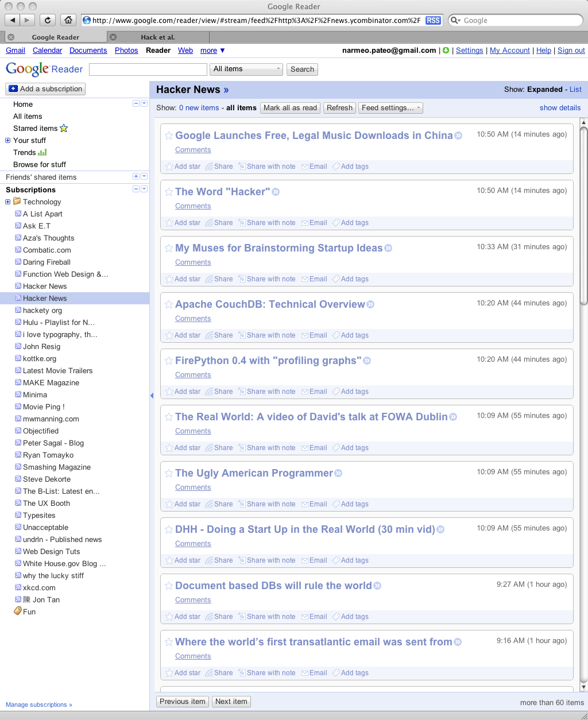The height and width of the screenshot is (720, 588).
Task: Switch to List view
Action: tap(575, 90)
